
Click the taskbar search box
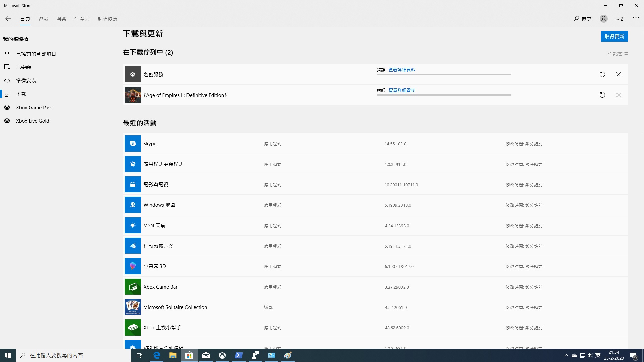pyautogui.click(x=74, y=355)
